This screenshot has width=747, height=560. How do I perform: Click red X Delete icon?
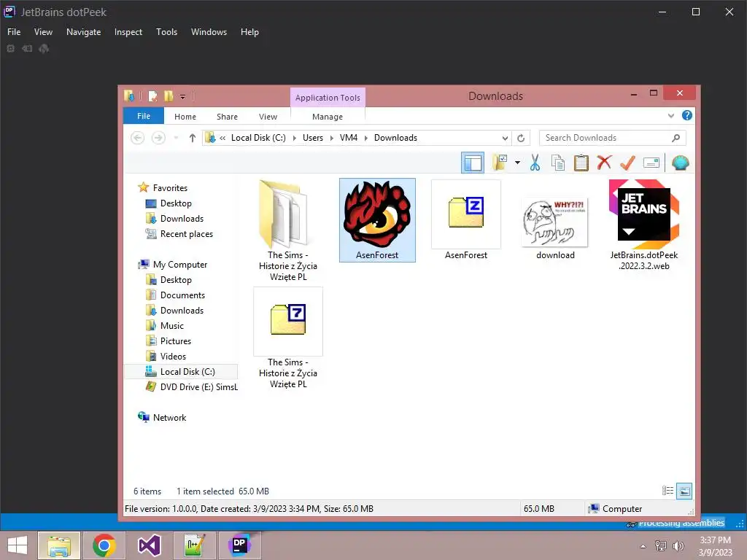tap(604, 163)
